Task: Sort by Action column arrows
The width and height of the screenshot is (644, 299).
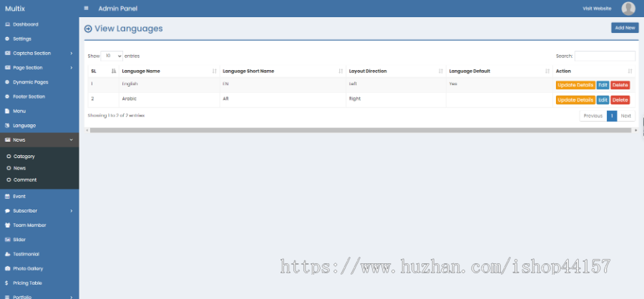Action: pos(630,71)
